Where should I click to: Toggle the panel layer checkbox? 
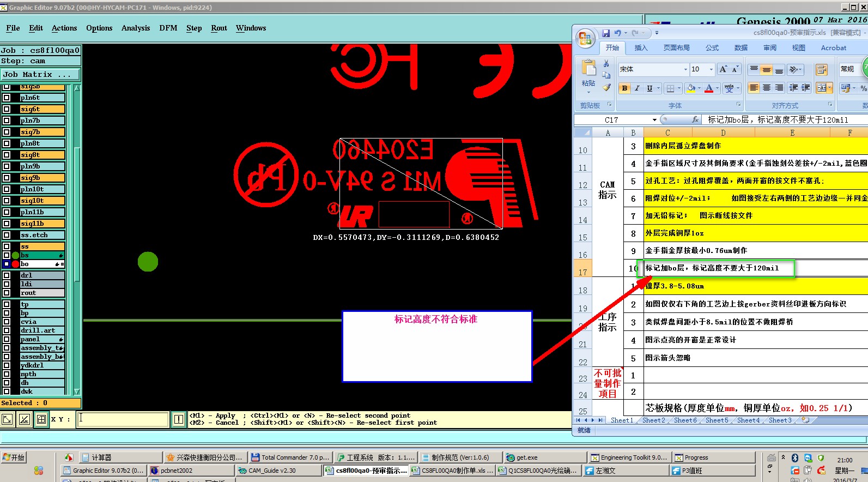[7, 339]
